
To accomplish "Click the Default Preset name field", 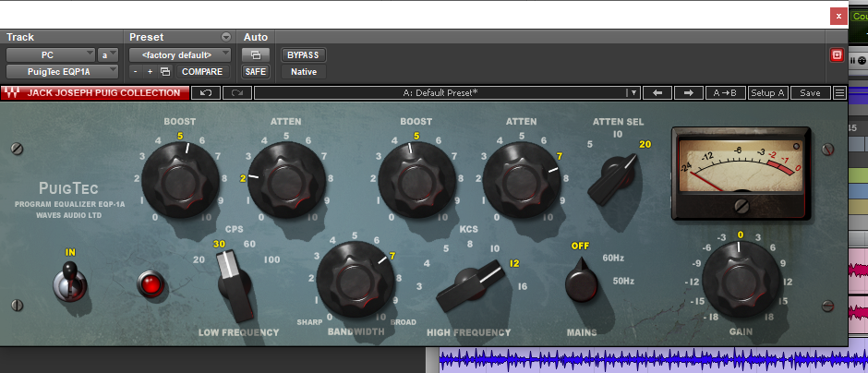I will pyautogui.click(x=440, y=93).
